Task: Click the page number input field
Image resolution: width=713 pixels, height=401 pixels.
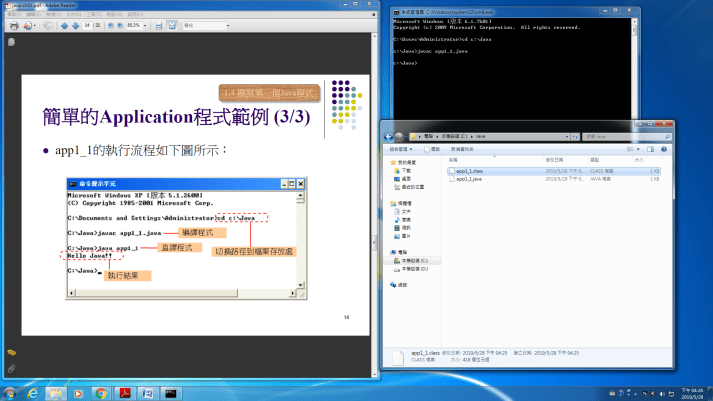Action: 88,26
